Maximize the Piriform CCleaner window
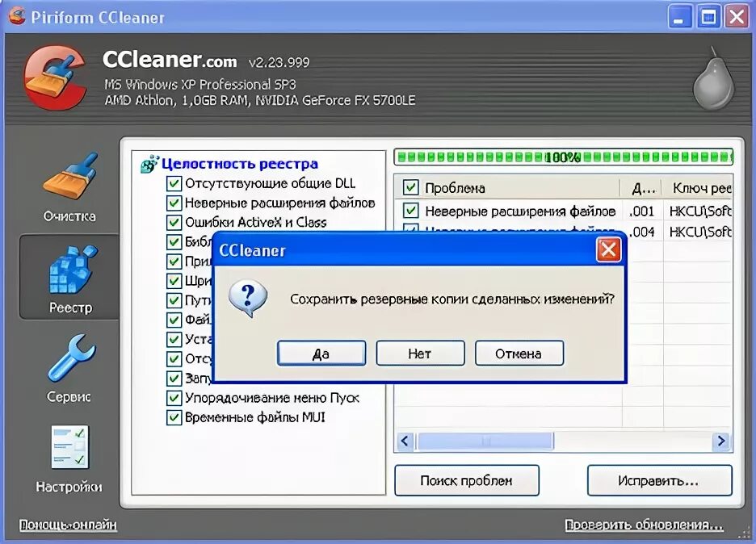The width and height of the screenshot is (756, 544). [x=709, y=17]
